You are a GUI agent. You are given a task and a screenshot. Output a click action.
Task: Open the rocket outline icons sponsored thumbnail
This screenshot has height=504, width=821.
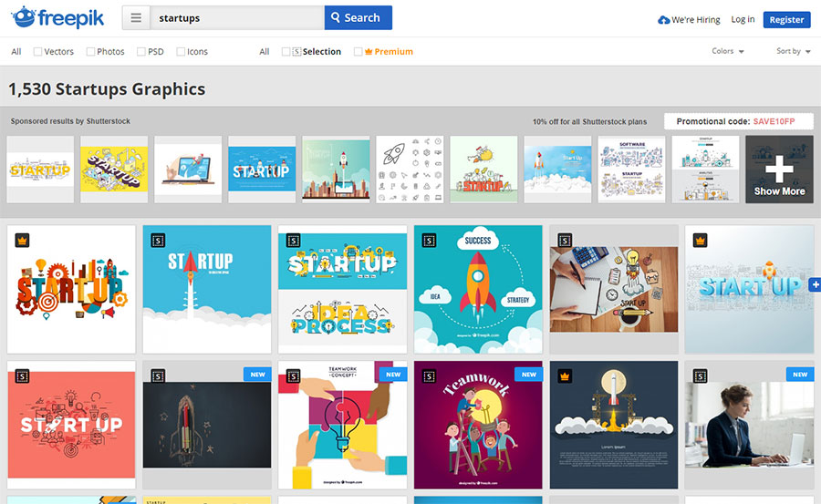click(410, 170)
